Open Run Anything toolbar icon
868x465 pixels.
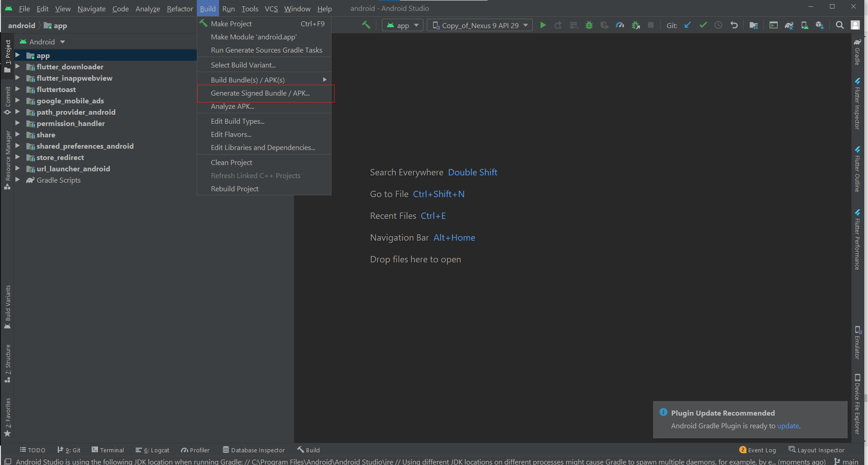[774, 25]
